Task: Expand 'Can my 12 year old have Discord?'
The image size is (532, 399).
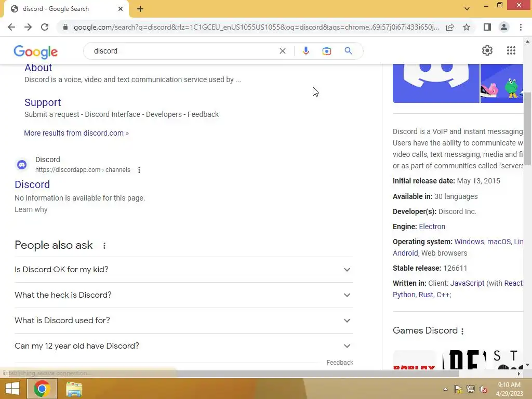Action: pyautogui.click(x=184, y=346)
